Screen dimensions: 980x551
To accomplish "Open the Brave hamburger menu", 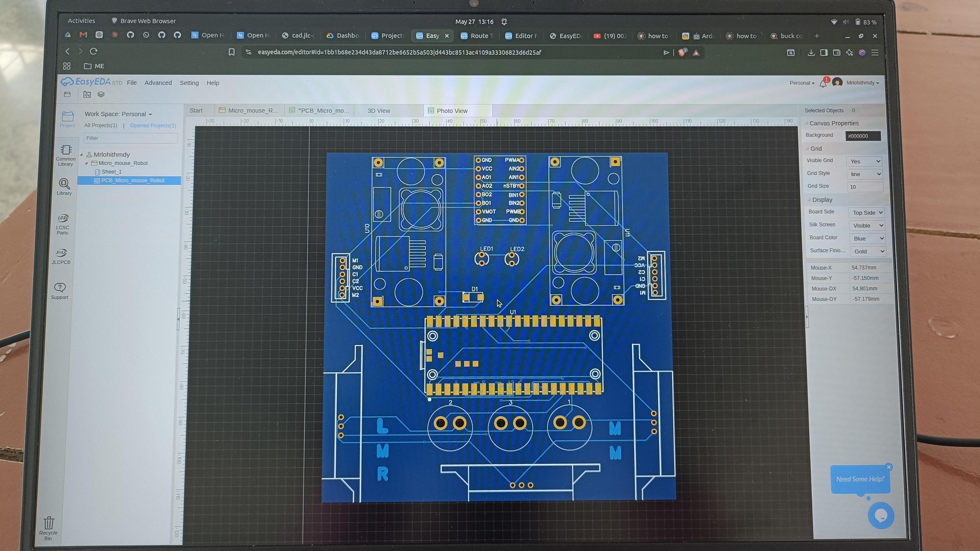I will pyautogui.click(x=875, y=53).
